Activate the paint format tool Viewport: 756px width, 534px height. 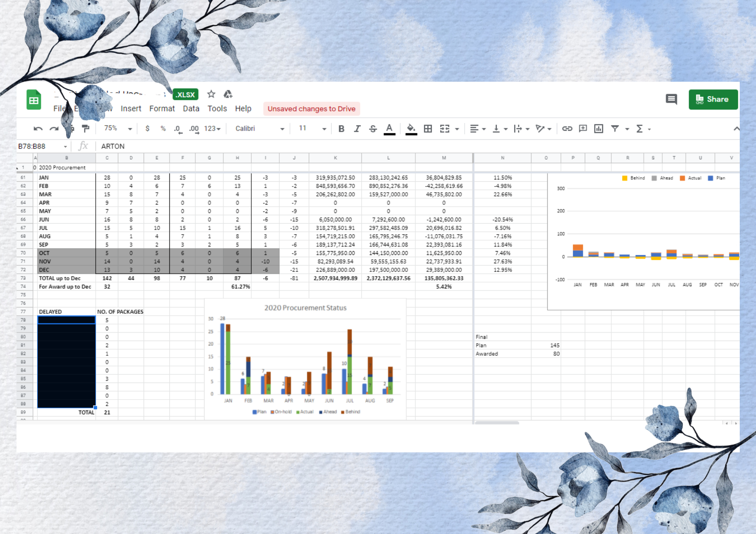point(86,129)
